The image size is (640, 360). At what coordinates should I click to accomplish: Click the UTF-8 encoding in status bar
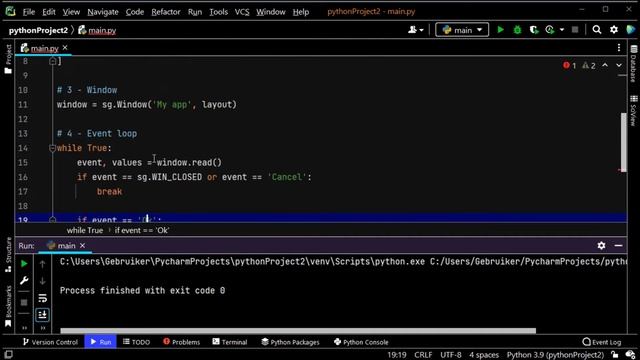click(451, 355)
